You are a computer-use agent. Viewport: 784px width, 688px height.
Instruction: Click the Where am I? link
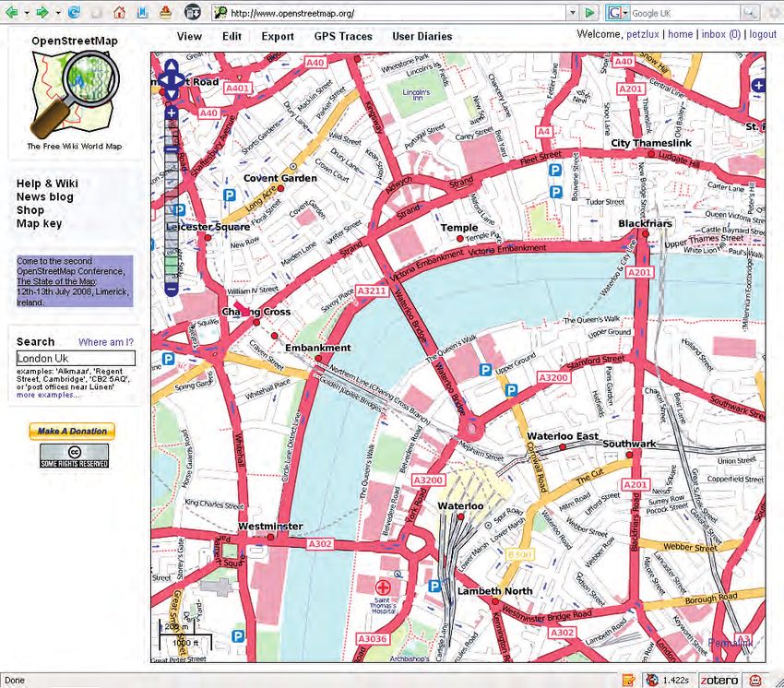(x=106, y=342)
